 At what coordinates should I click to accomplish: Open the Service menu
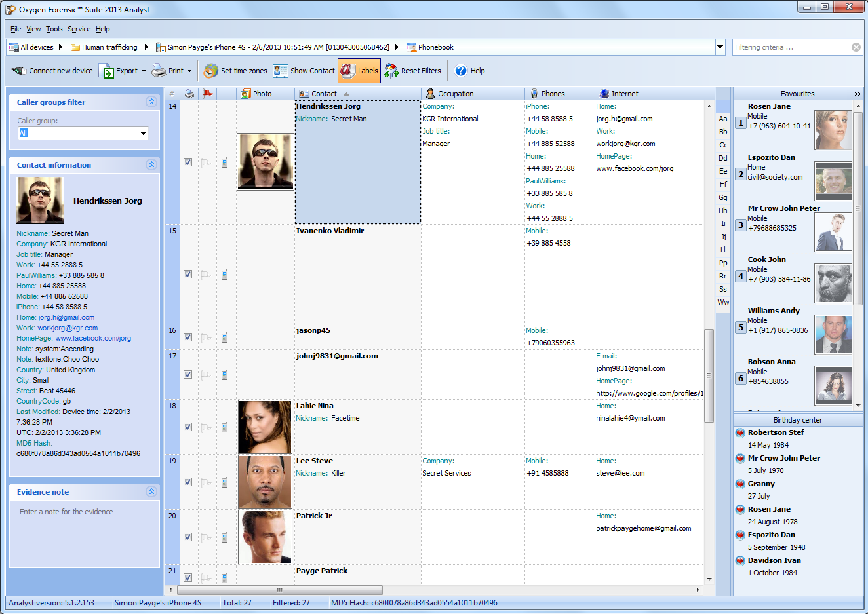79,29
